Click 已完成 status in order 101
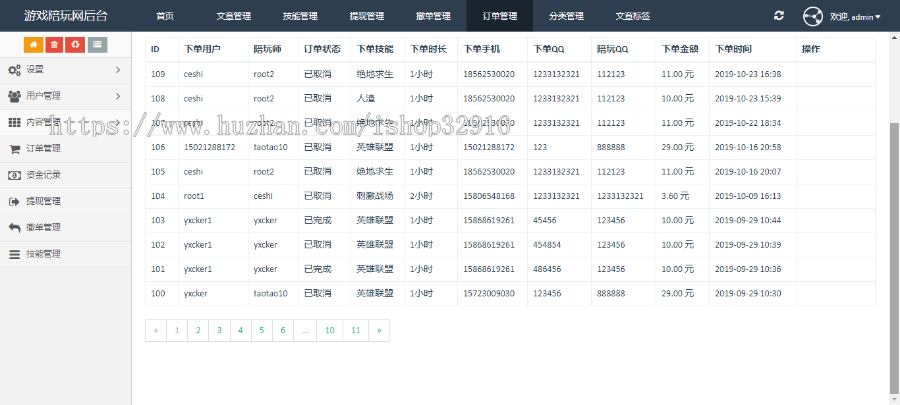Screen dimensions: 900x405 [317, 269]
